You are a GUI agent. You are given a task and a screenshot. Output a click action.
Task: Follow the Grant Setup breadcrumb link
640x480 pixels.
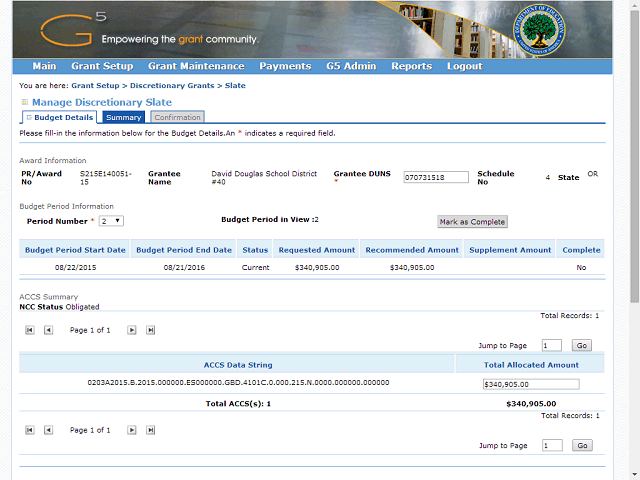point(95,85)
